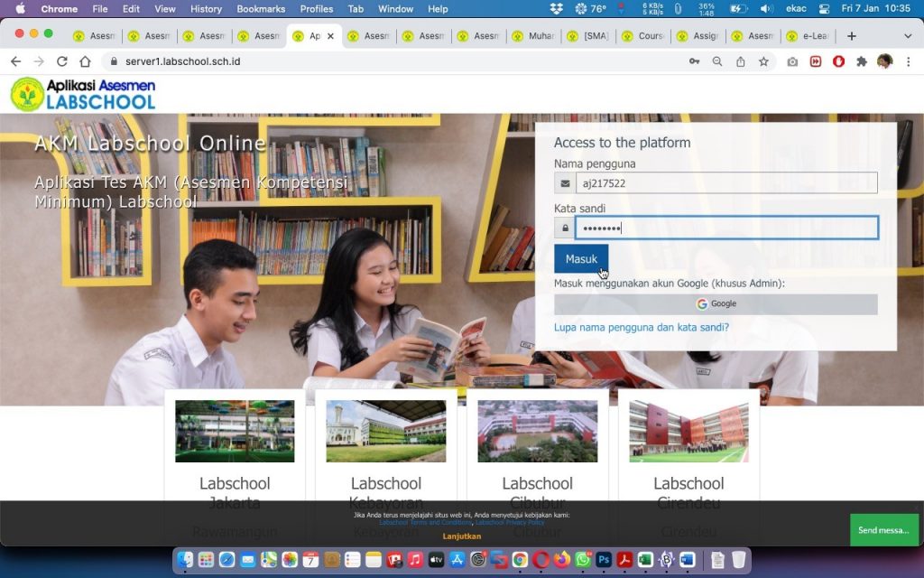Go back to the previous page
Viewport: 924px width, 578px height.
click(16, 61)
